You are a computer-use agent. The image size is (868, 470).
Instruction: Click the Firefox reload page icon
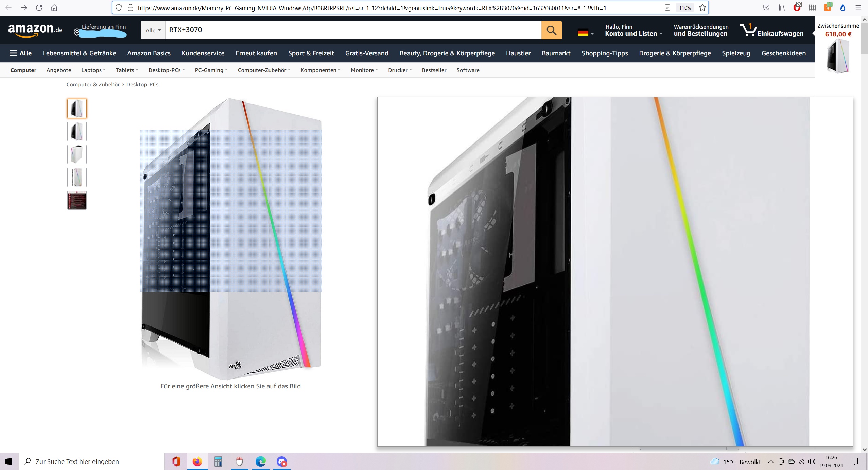39,7
